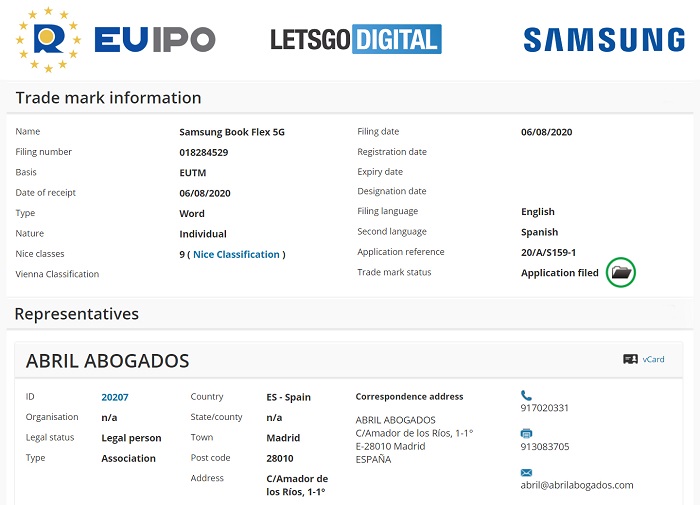Click the Trade mark information section header
Image resolution: width=700 pixels, height=505 pixels.
pos(108,98)
